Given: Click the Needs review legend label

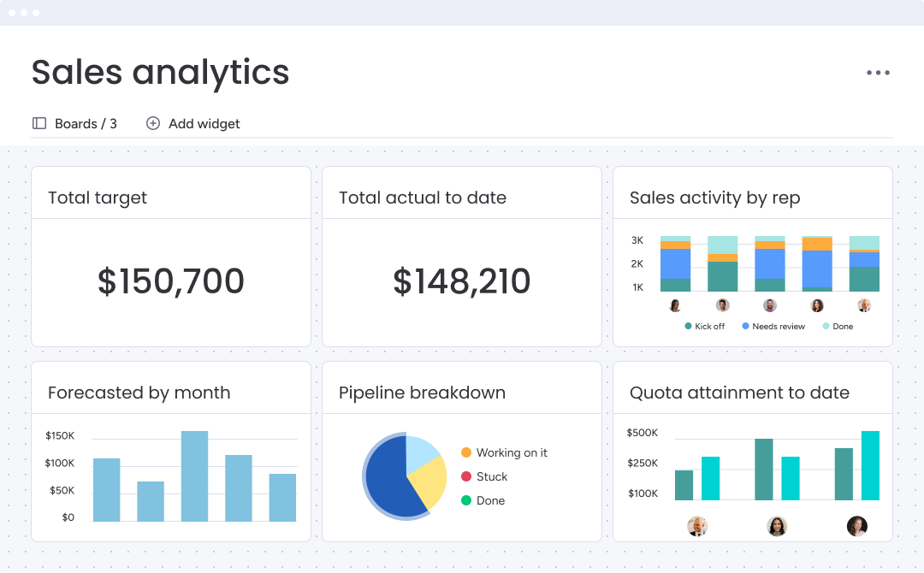Looking at the screenshot, I should click(x=779, y=326).
